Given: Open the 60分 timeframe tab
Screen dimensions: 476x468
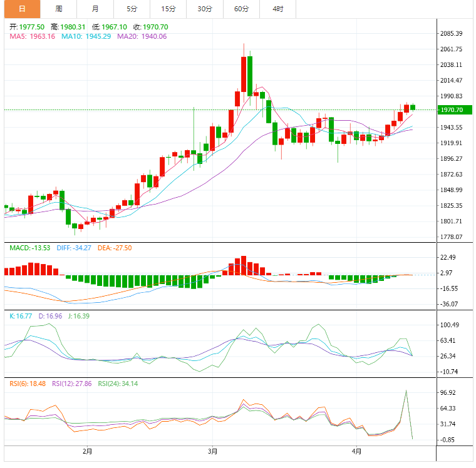Looking at the screenshot, I should (241, 9).
